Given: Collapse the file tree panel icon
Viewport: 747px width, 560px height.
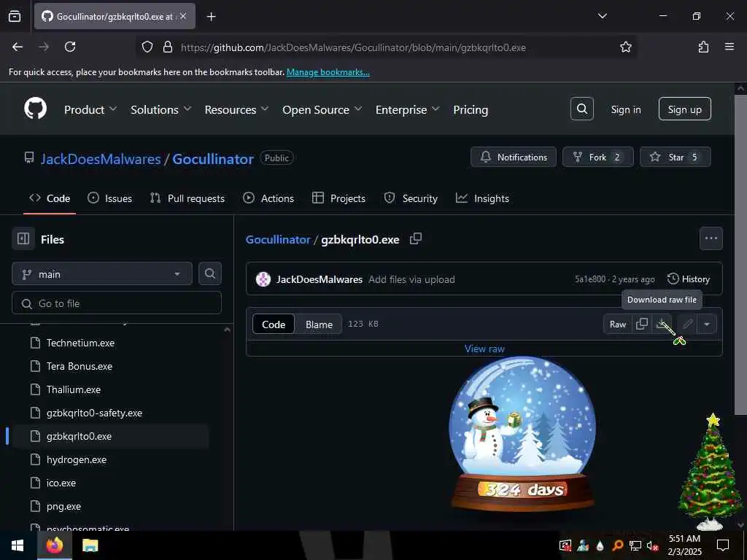Looking at the screenshot, I should coord(23,238).
